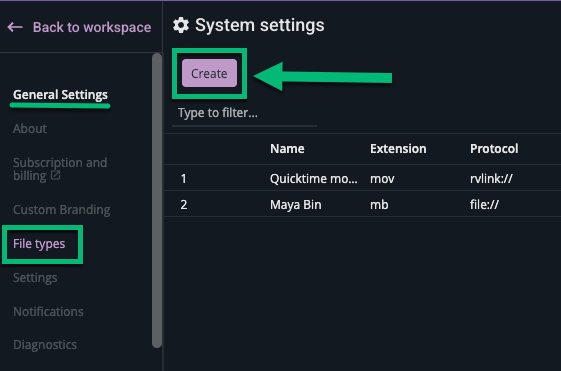This screenshot has height=371, width=561.
Task: Click the General Settings heading
Action: tap(60, 95)
